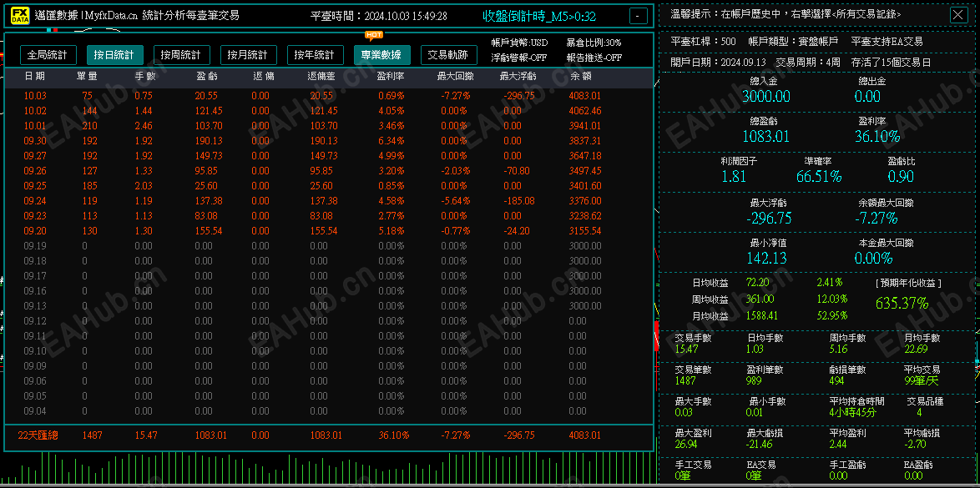980x488 pixels.
Task: Collapse panel with the minus button
Action: pyautogui.click(x=638, y=16)
